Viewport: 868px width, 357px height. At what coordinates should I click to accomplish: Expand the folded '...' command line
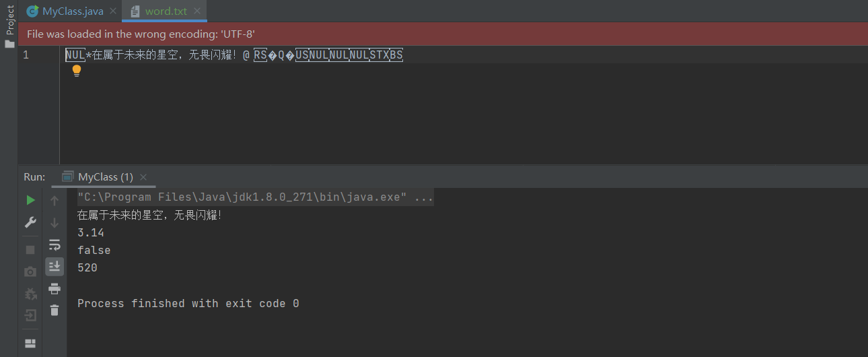[x=424, y=198]
